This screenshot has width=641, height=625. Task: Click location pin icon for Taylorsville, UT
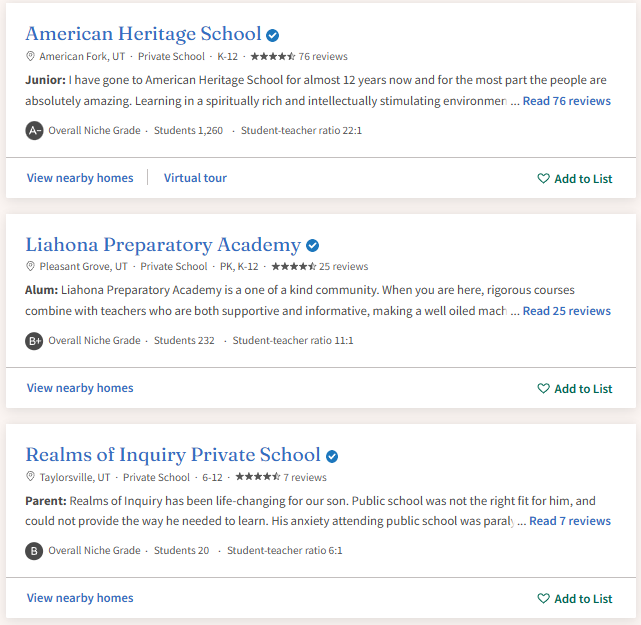(30, 477)
